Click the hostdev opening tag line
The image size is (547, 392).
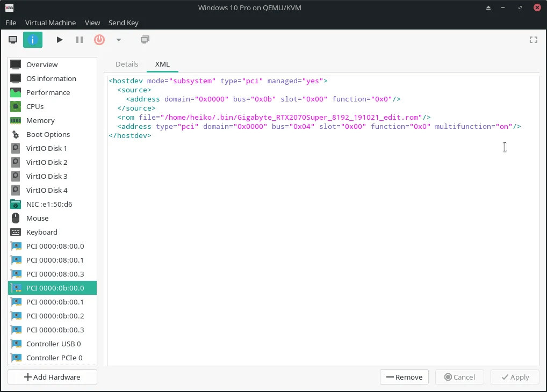(x=218, y=81)
